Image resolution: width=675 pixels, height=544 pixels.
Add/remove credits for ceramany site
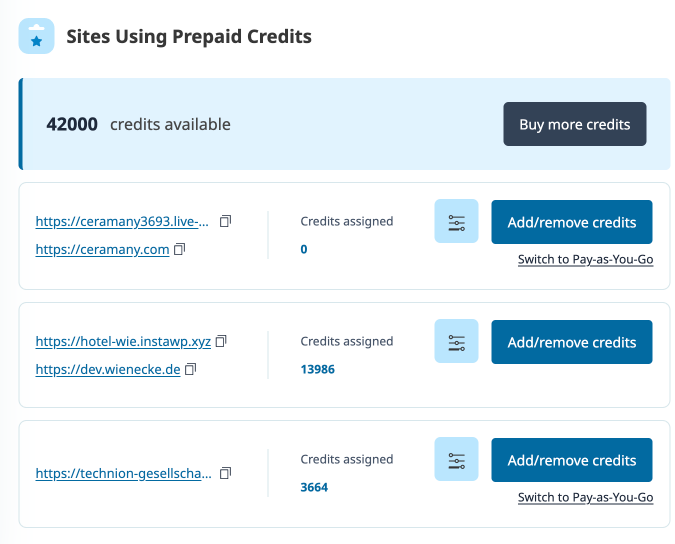click(571, 222)
